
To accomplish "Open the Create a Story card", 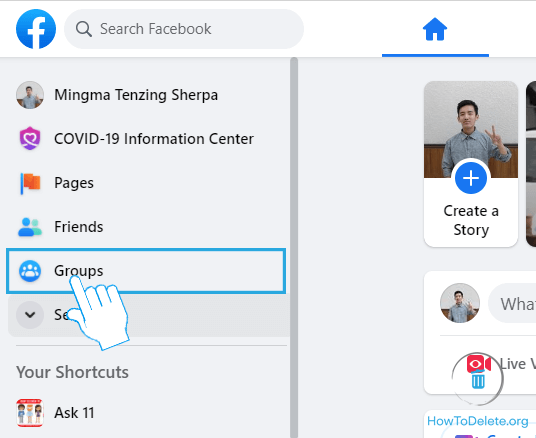I will tap(471, 164).
